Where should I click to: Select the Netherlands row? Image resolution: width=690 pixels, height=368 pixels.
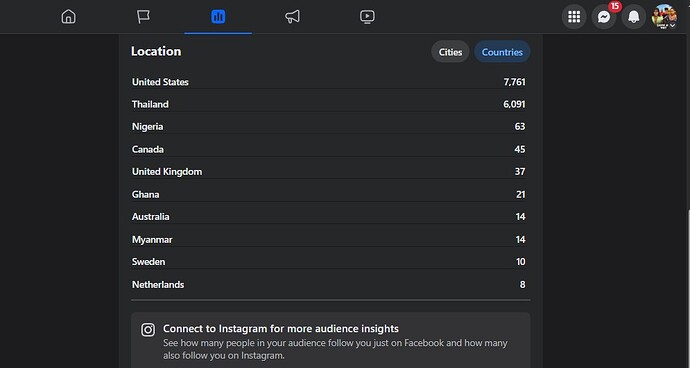tap(329, 285)
